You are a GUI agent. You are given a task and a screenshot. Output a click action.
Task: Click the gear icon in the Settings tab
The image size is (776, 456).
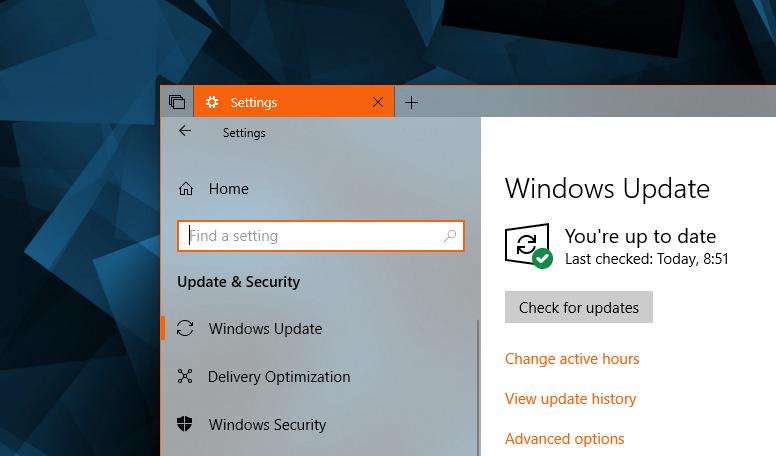pos(212,102)
